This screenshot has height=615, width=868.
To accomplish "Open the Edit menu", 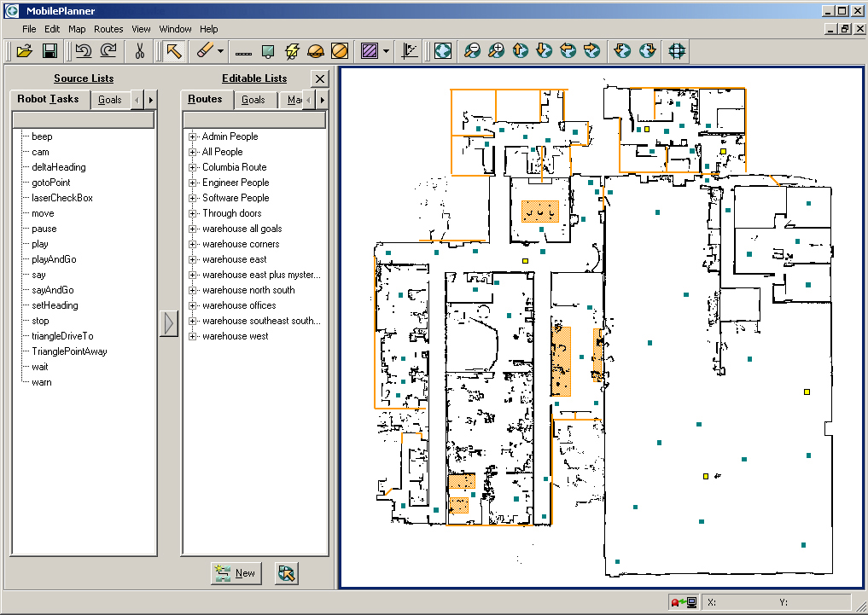I will tap(52, 29).
